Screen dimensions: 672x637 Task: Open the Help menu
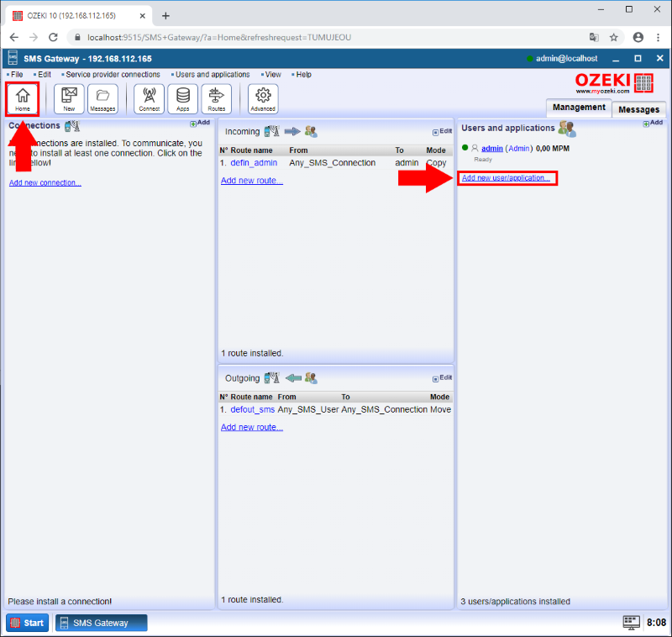tap(304, 75)
